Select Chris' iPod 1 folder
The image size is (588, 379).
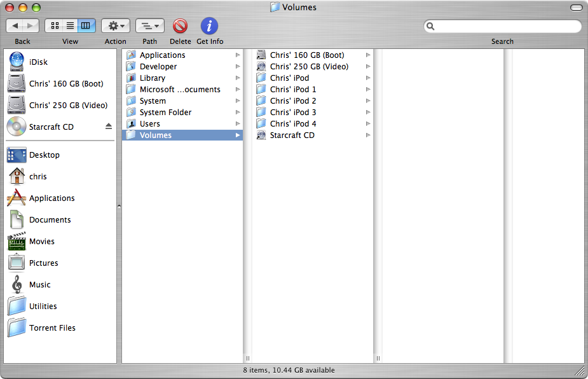313,89
